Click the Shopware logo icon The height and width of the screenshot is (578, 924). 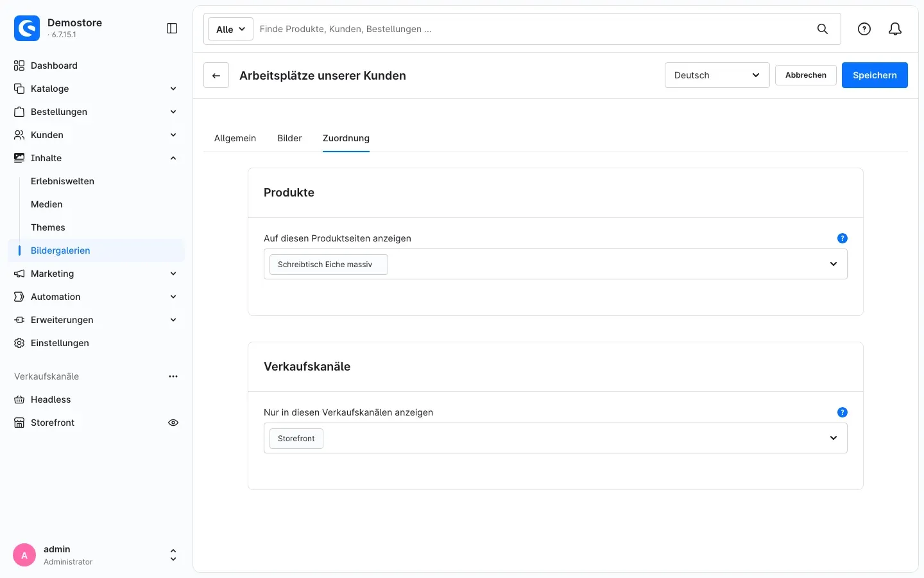[x=27, y=28]
